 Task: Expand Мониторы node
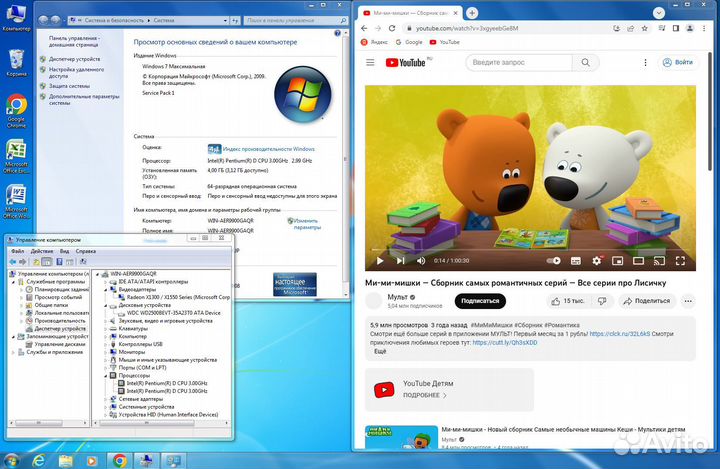pyautogui.click(x=106, y=352)
